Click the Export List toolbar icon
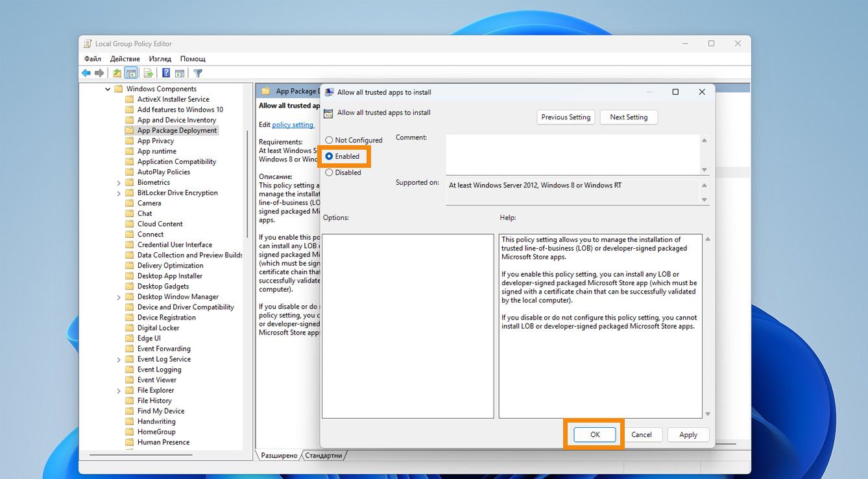Image resolution: width=868 pixels, height=479 pixels. coord(149,73)
